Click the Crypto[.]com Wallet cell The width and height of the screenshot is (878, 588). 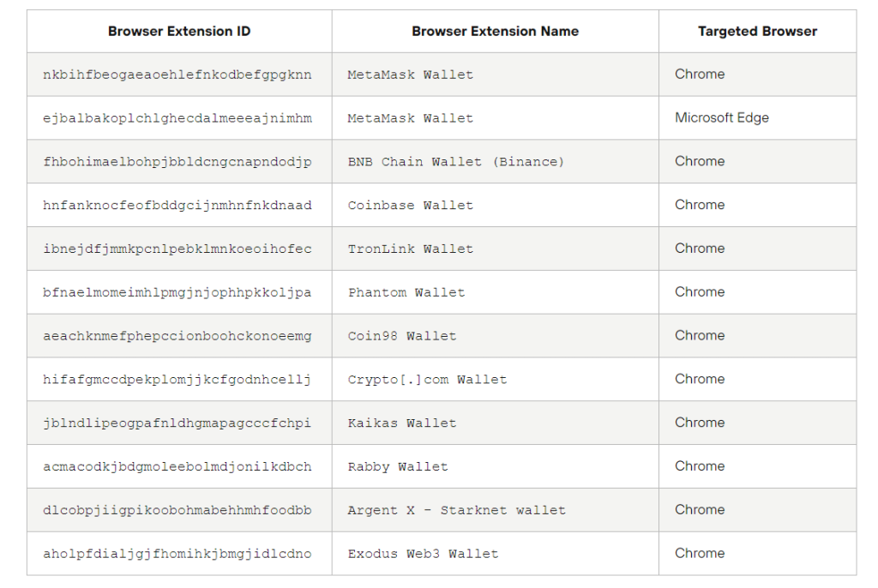click(427, 379)
